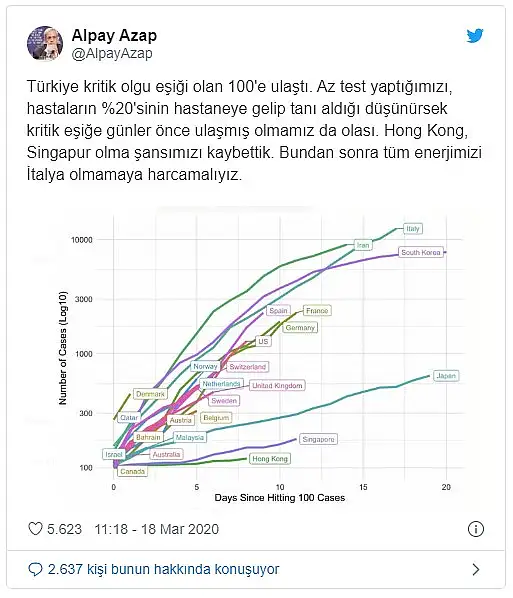Click the Twitter bird logo icon
This screenshot has width=513, height=598.
475,35
